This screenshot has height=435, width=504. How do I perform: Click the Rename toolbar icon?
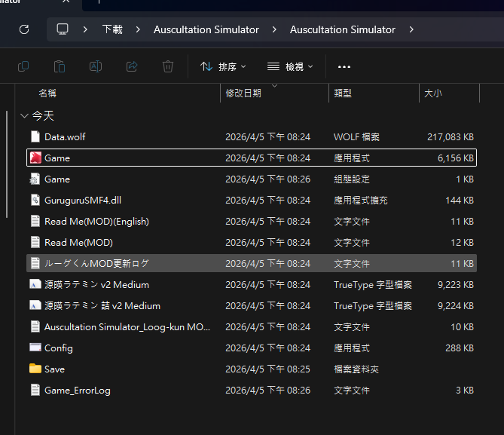tap(96, 66)
